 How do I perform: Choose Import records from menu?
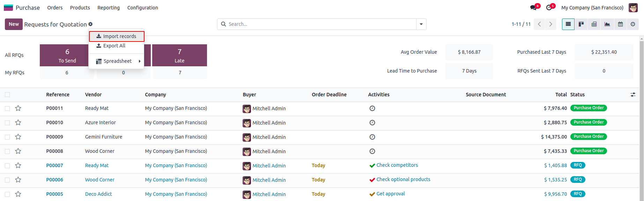(x=117, y=36)
